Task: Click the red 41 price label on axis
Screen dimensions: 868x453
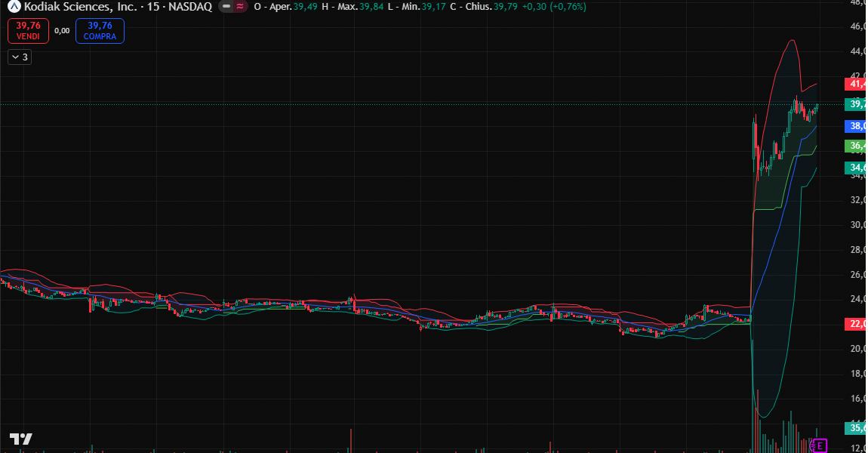Action: [x=856, y=84]
